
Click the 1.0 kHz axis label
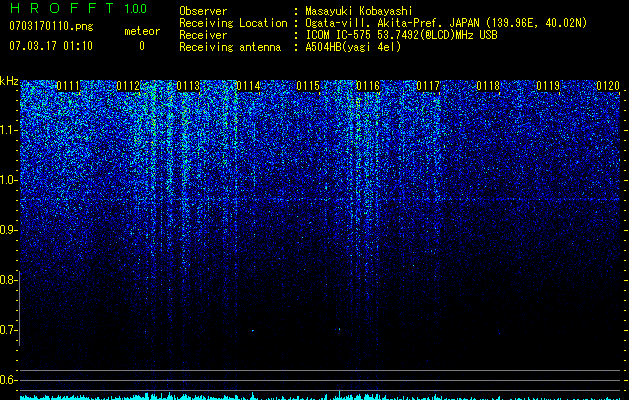point(8,180)
